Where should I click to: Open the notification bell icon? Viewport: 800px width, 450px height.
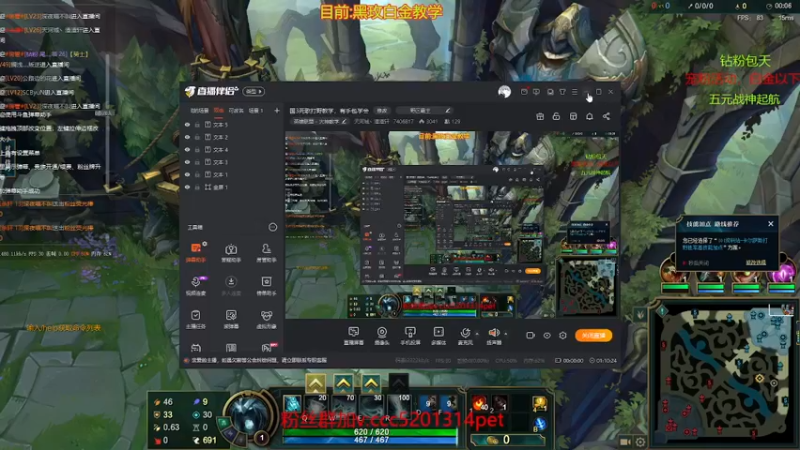tap(589, 116)
